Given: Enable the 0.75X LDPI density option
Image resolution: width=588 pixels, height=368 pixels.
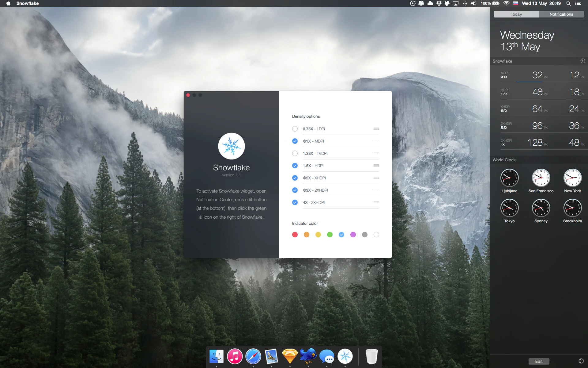Looking at the screenshot, I should point(295,129).
